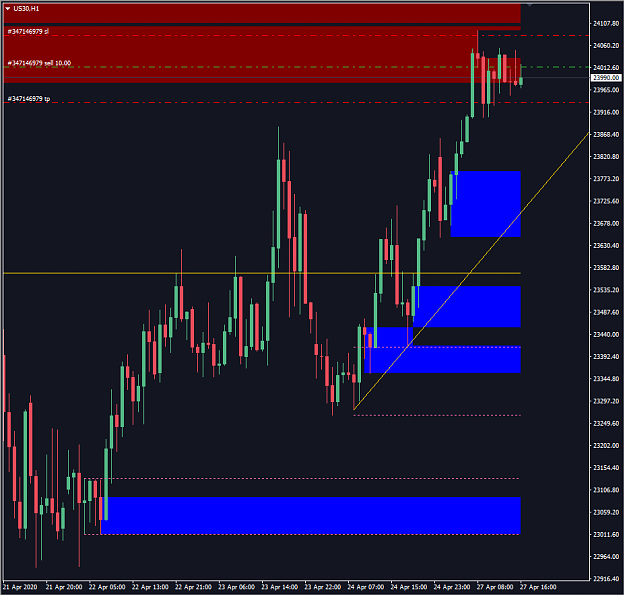
Task: Click the 22 Apr 13:00 time label
Action: pyautogui.click(x=150, y=588)
